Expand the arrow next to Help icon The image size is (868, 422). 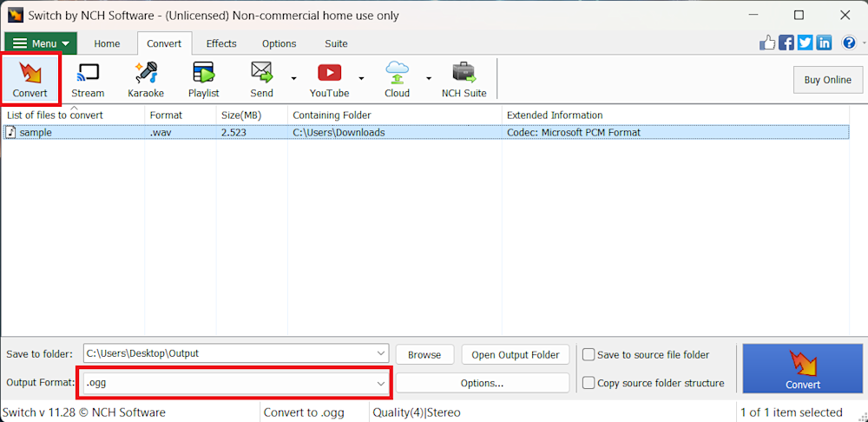pos(863,43)
